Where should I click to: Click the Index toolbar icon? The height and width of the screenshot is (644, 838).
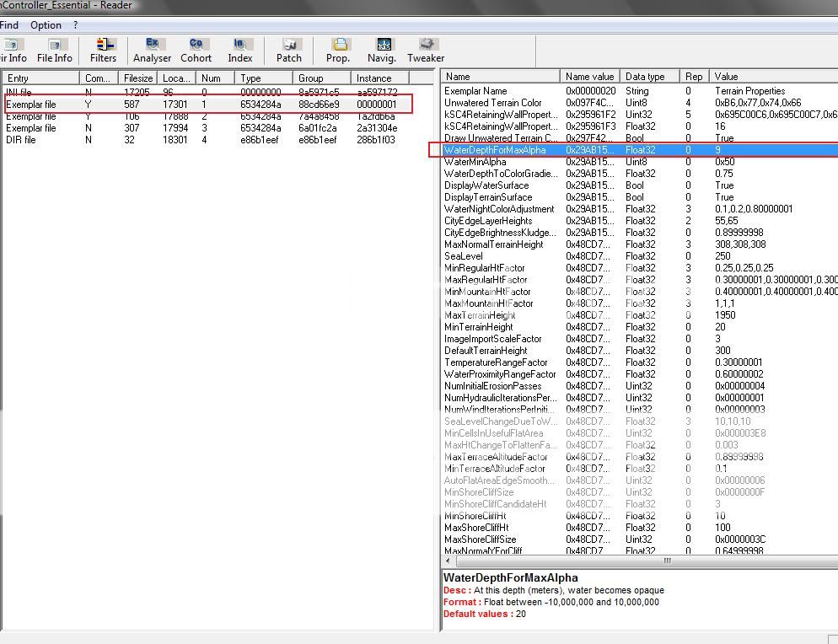coord(239,50)
